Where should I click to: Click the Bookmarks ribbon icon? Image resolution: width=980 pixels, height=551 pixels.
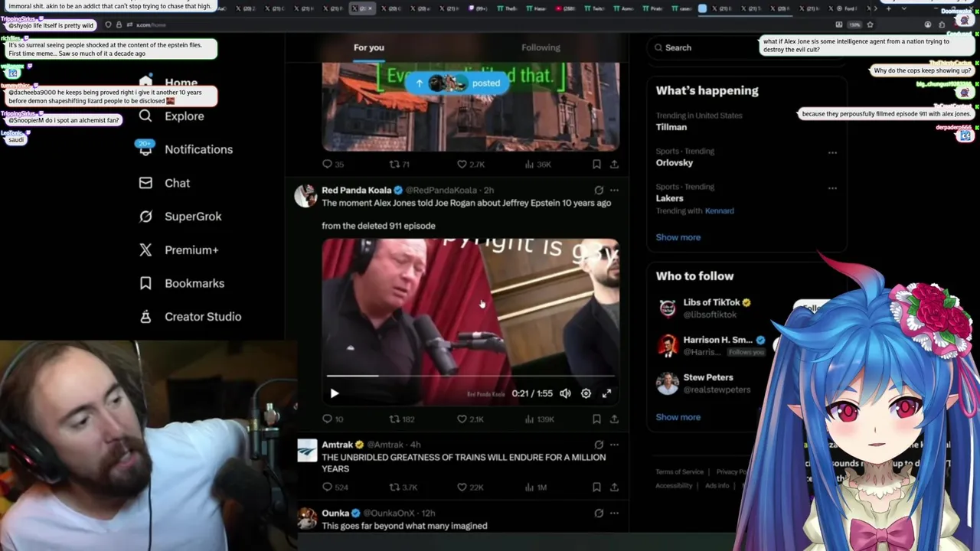tap(145, 283)
